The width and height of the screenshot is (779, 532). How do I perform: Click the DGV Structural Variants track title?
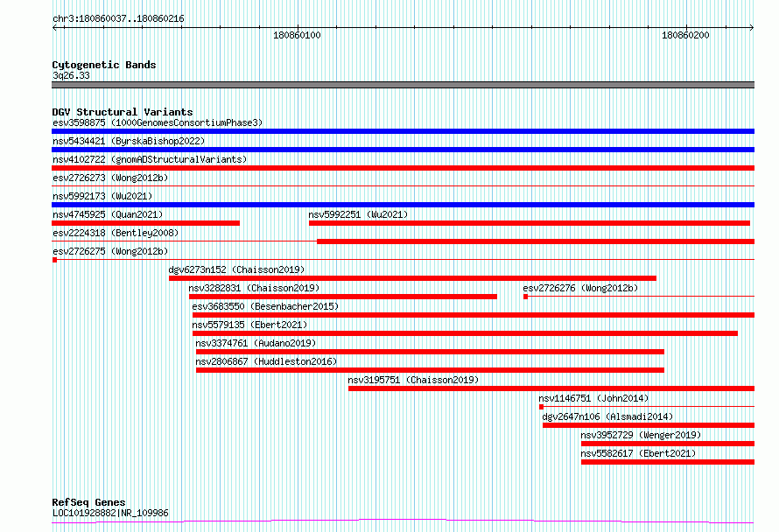pos(123,112)
